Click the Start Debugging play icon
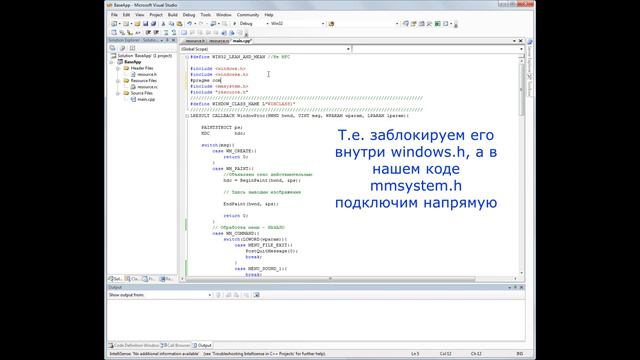The width and height of the screenshot is (640, 360). (235, 24)
